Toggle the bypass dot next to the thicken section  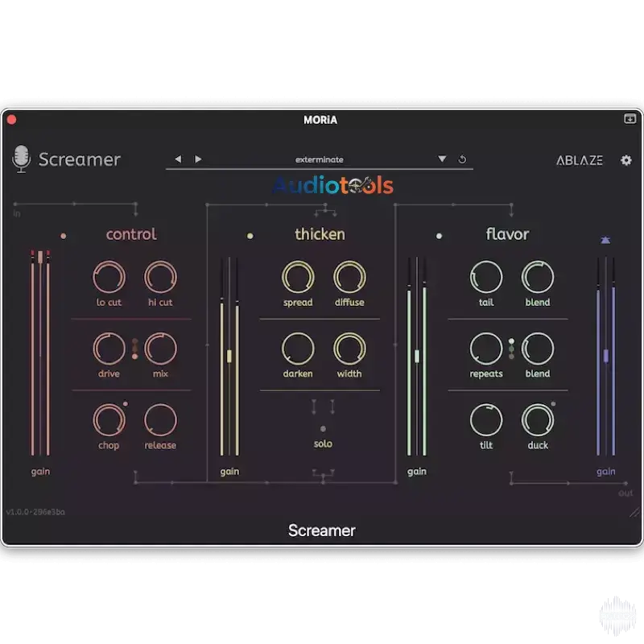[x=250, y=235]
